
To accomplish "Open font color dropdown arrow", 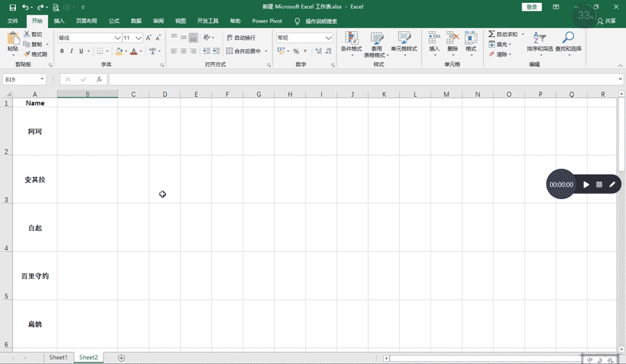I will (141, 51).
